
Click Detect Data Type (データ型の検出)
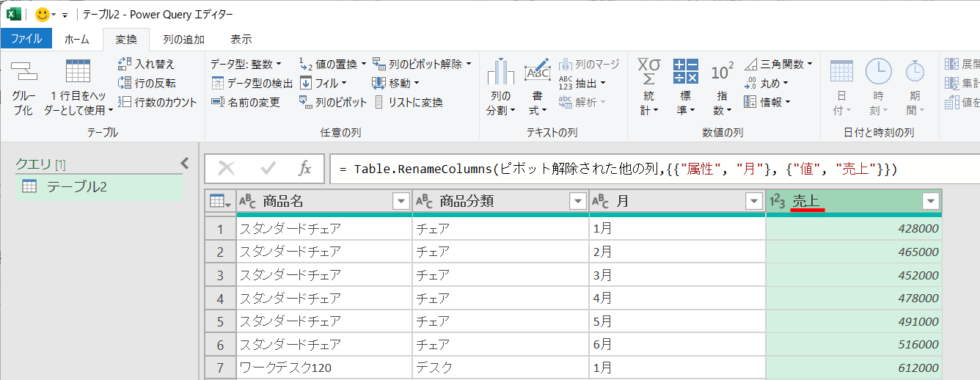click(x=252, y=83)
